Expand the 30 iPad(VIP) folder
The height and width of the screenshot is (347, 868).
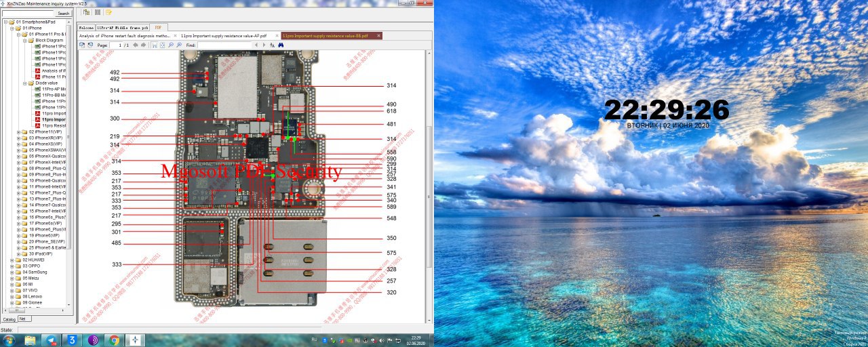pyautogui.click(x=17, y=253)
